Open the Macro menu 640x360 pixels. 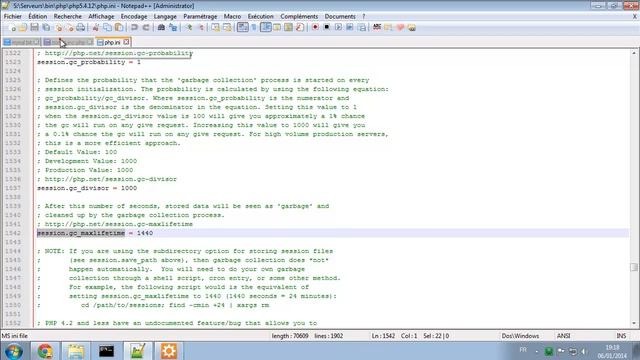click(x=232, y=16)
